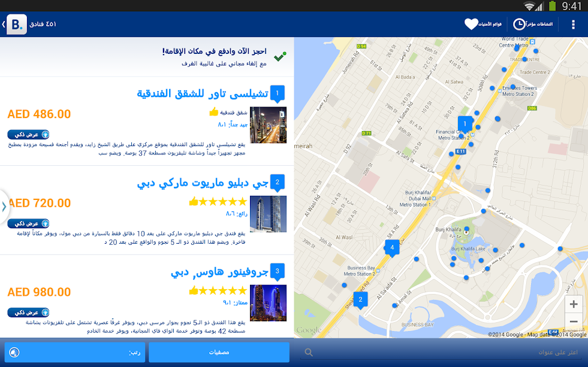Screen dimensions: 588x367
Task: Click the book now pay later banner
Action: 147,57
